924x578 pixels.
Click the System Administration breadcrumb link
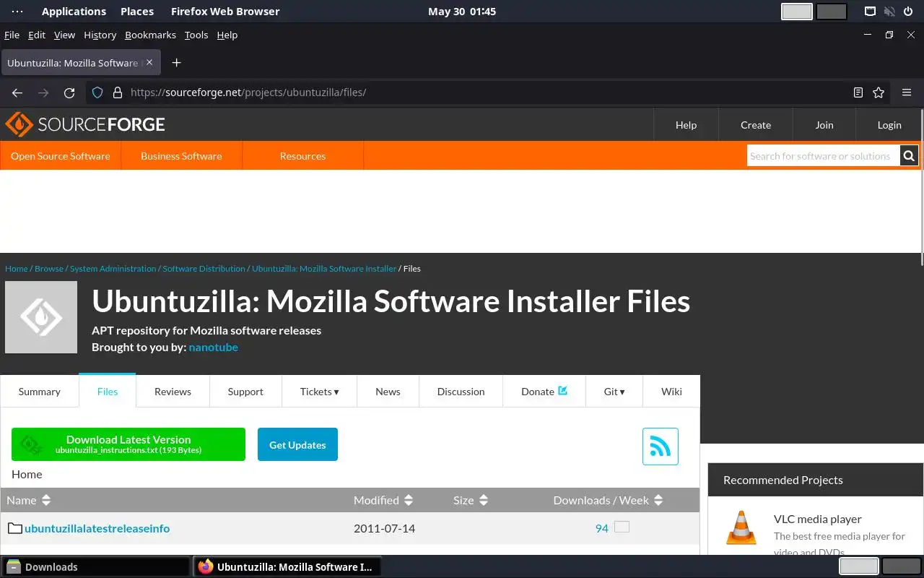pos(113,268)
